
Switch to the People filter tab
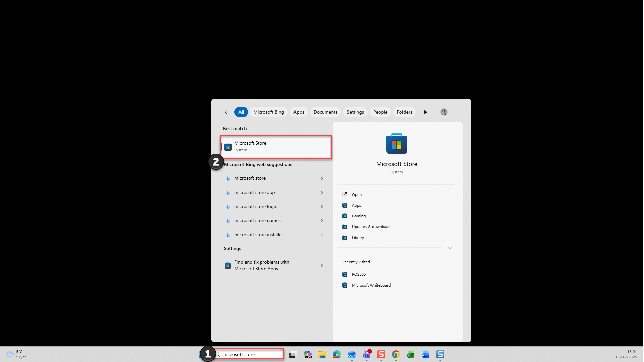pos(380,112)
